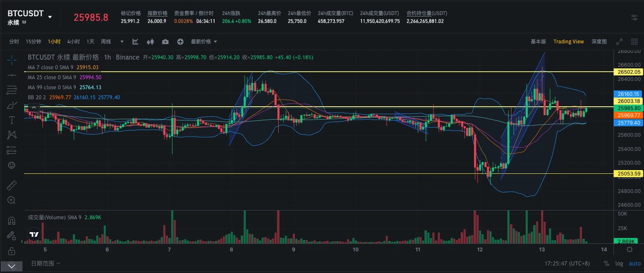644x273 pixels.
Task: Add a symbol to compare using plus icon
Action: (x=180, y=41)
